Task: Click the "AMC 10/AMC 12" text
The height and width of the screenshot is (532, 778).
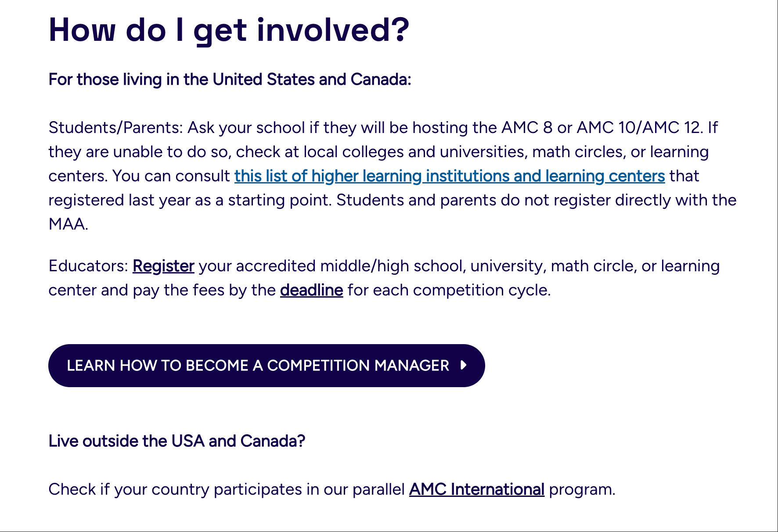Action: click(640, 128)
